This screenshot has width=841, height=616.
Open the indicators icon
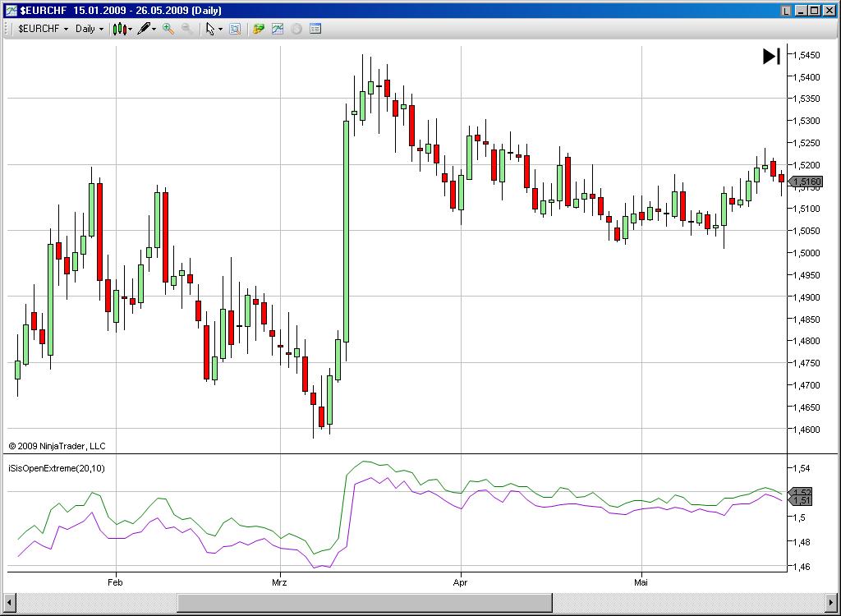click(x=278, y=29)
